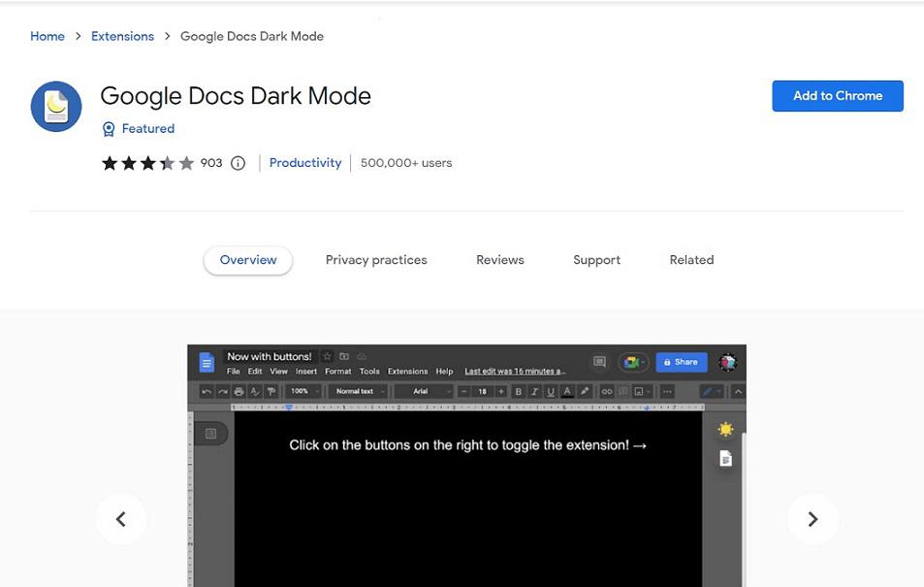Click the cloud status icon in the preview
The image size is (924, 587).
[362, 356]
